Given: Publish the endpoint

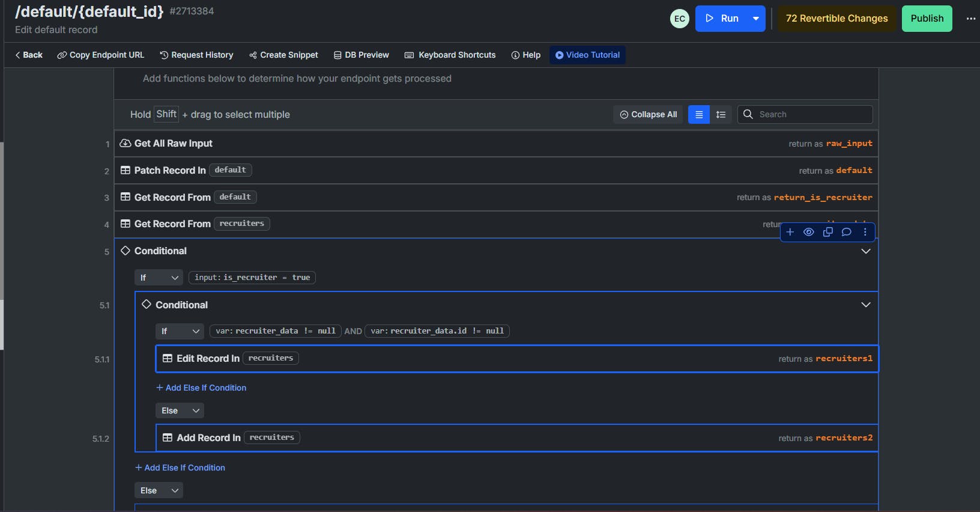Looking at the screenshot, I should click(927, 19).
